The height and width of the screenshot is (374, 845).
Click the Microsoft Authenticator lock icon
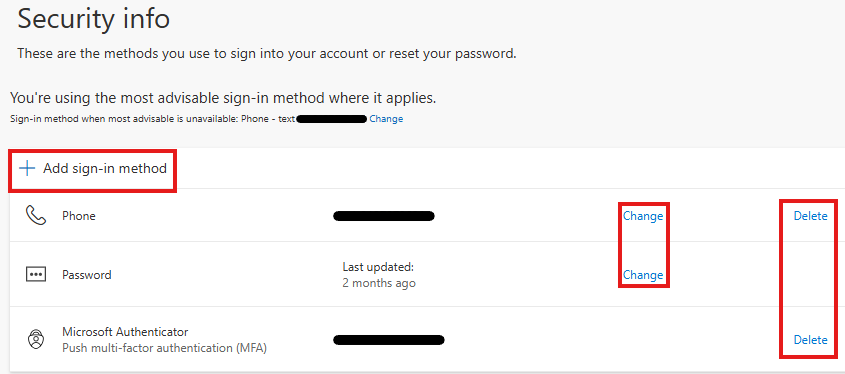pyautogui.click(x=36, y=340)
